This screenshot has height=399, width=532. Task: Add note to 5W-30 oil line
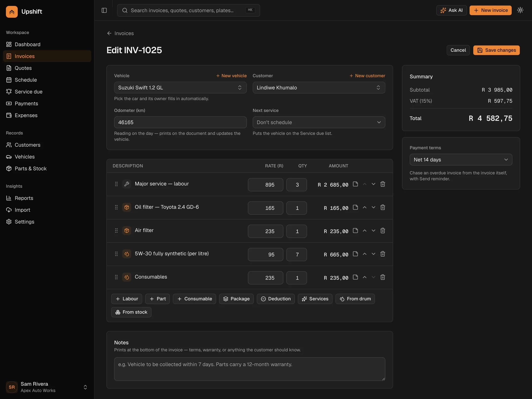coord(355,254)
